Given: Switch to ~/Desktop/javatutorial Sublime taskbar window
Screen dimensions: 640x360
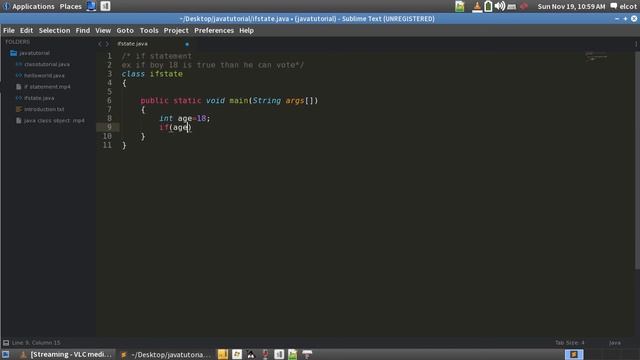Looking at the screenshot, I should pos(166,355).
